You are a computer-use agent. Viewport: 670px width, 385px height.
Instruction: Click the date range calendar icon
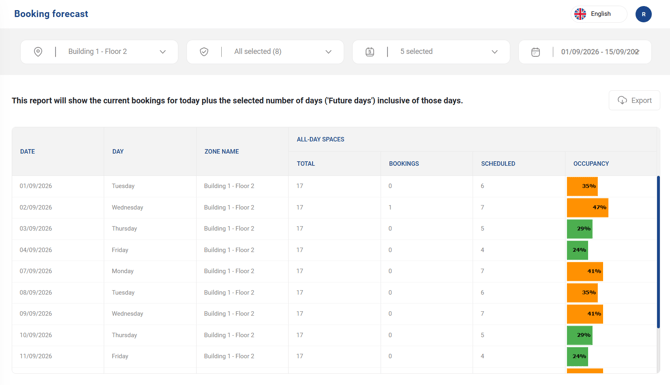pos(535,52)
